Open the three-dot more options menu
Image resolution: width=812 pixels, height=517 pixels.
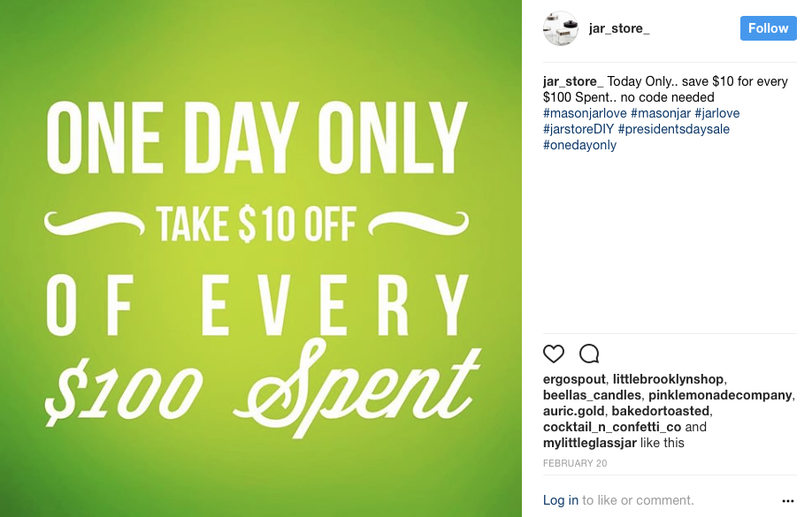click(788, 501)
